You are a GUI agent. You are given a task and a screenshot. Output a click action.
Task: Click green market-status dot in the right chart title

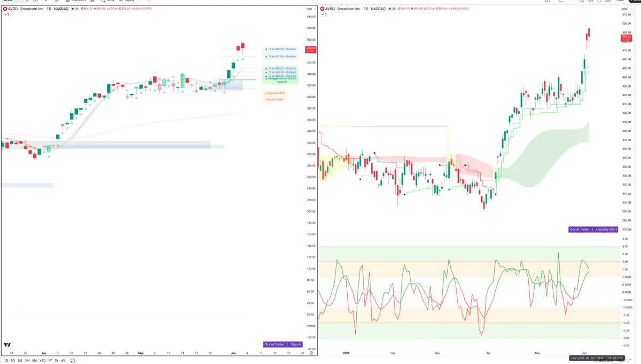[389, 9]
